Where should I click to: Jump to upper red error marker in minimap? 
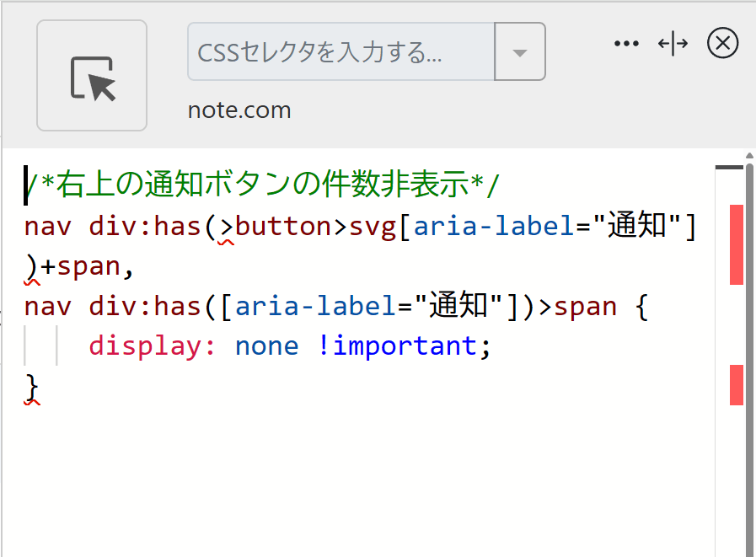[736, 244]
